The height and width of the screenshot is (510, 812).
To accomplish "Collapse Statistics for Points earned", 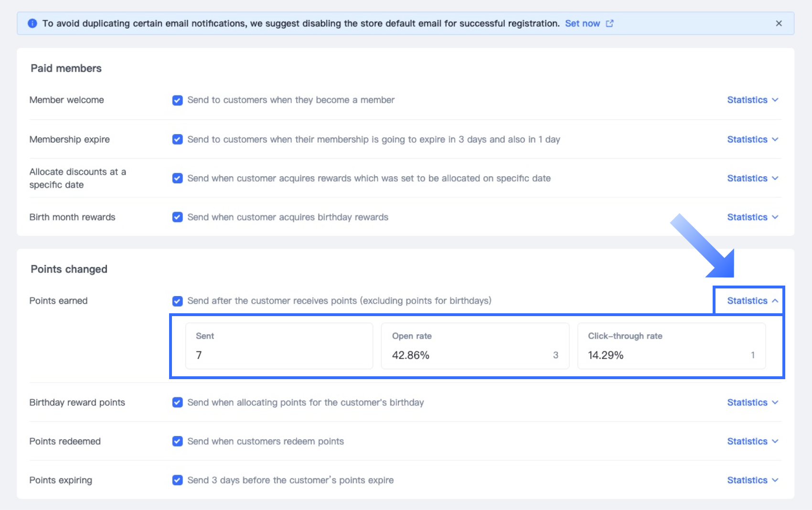I will tap(752, 301).
